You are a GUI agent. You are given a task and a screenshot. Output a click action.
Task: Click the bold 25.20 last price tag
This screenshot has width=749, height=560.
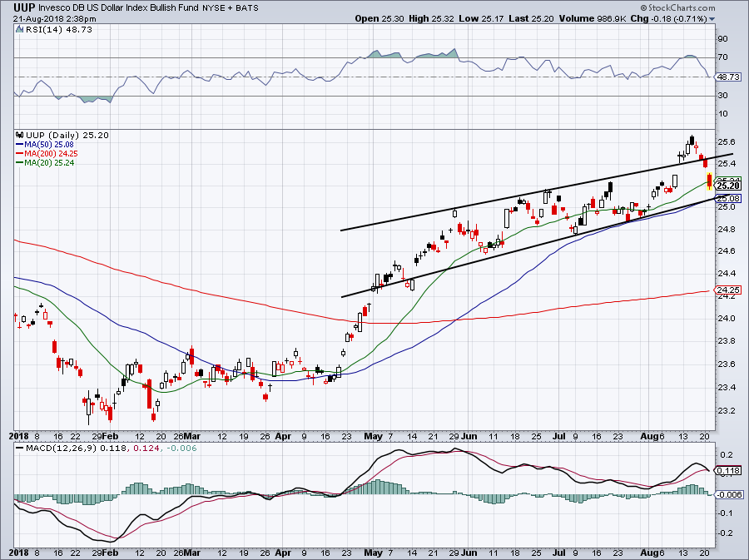tap(728, 186)
